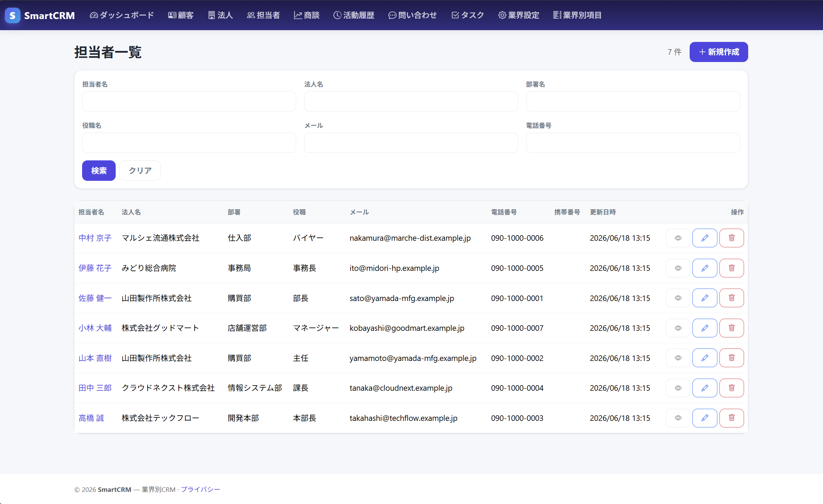View details for 中村 京子 via eye icon
This screenshot has height=504, width=823.
(x=678, y=238)
